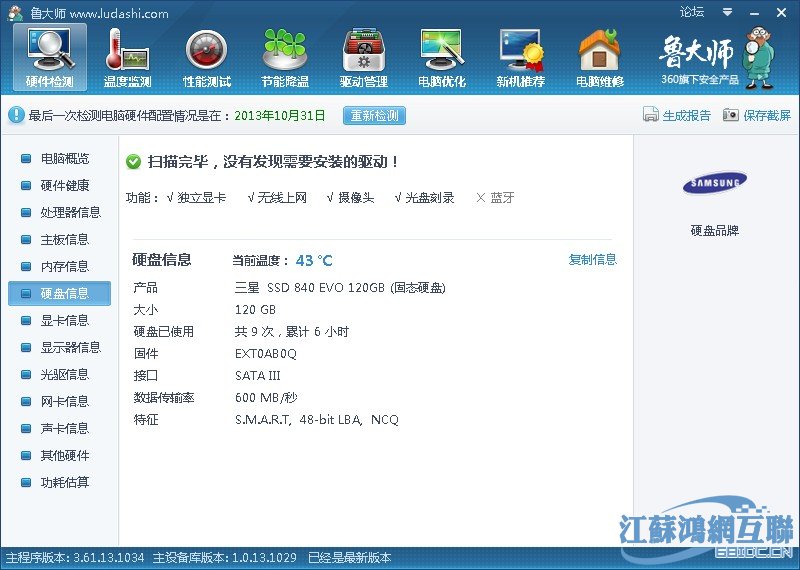Click the 重新检测 re-detect button

pos(374,115)
